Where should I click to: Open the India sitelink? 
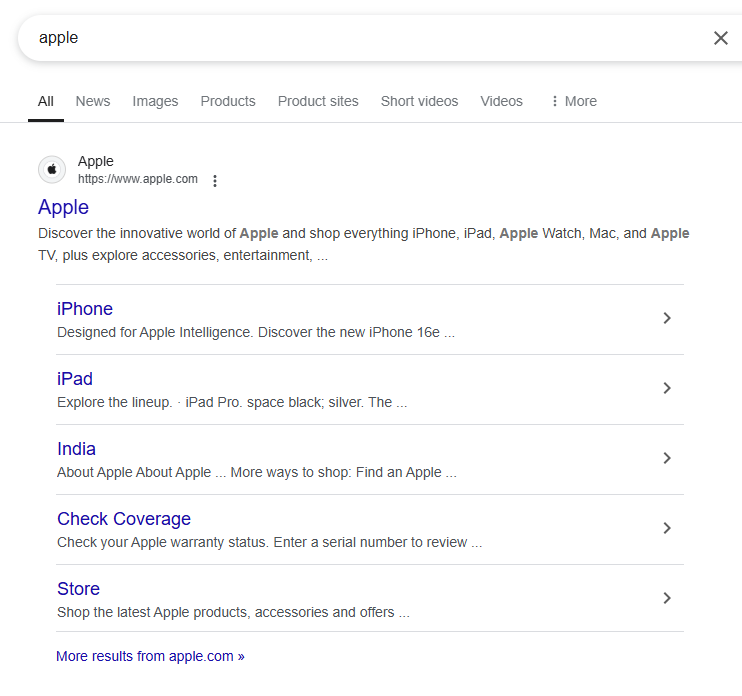(x=76, y=449)
